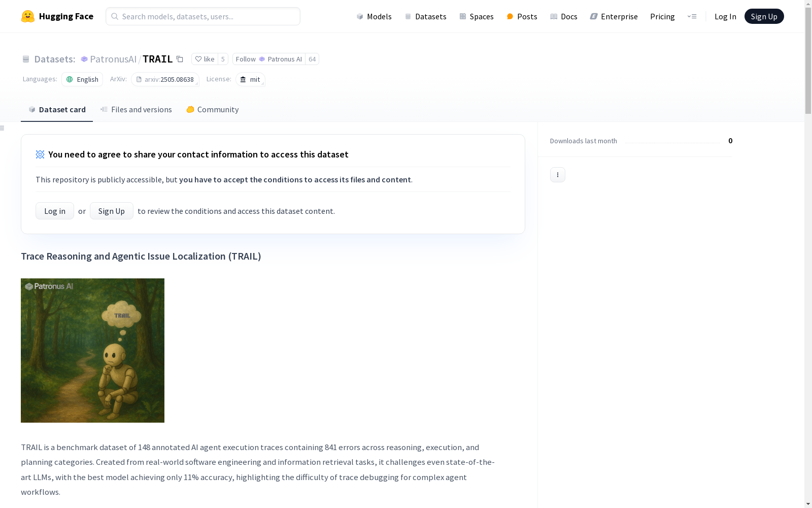Image resolution: width=812 pixels, height=508 pixels.
Task: Click the Downloads last month label
Action: tap(584, 141)
